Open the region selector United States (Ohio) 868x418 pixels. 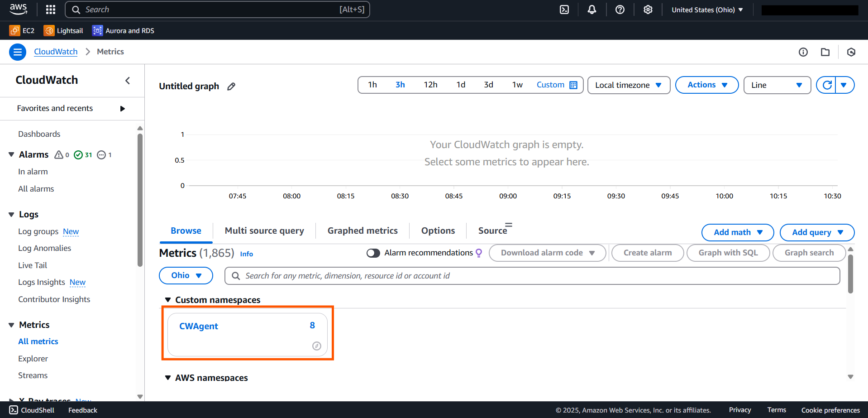click(707, 10)
